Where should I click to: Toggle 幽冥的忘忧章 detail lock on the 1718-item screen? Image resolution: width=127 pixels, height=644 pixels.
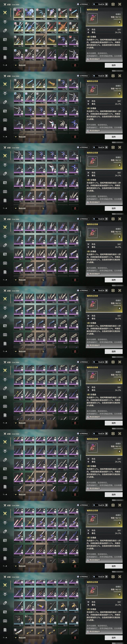[119, 594]
